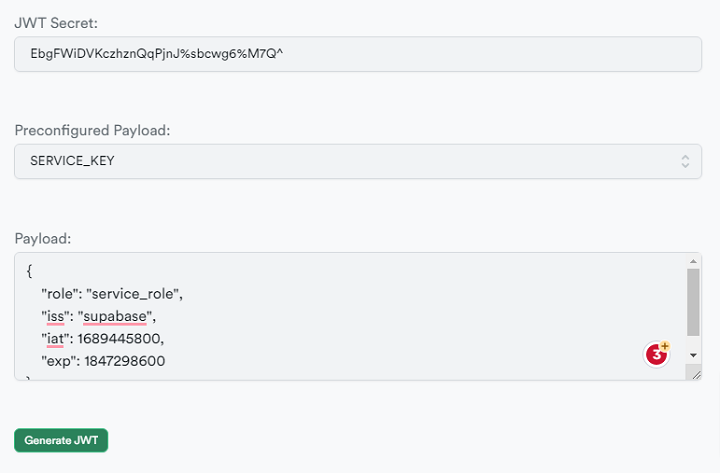This screenshot has height=473, width=720.
Task: Click the Generate JWT button
Action: pyautogui.click(x=61, y=440)
